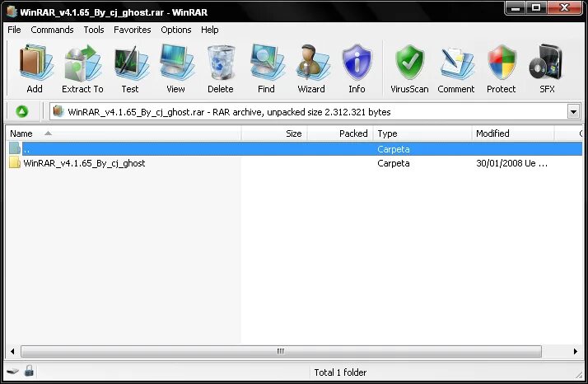Click the scrollbar right arrow
The image size is (588, 384).
point(576,351)
